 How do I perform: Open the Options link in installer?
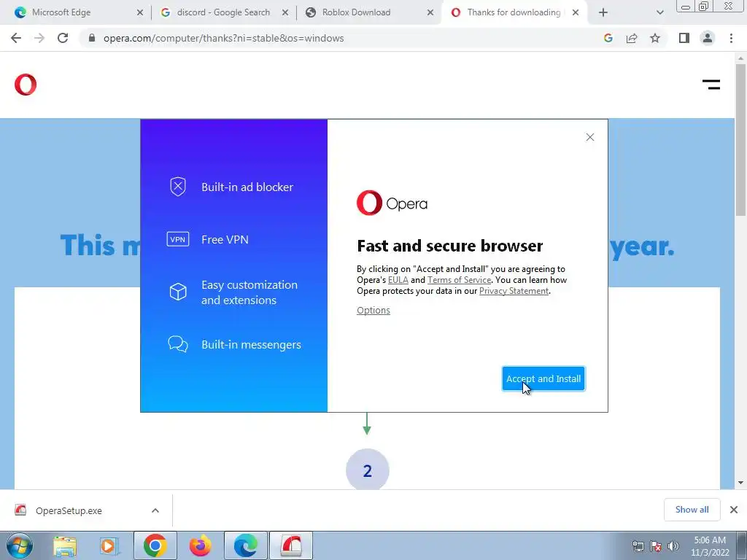[x=373, y=311]
